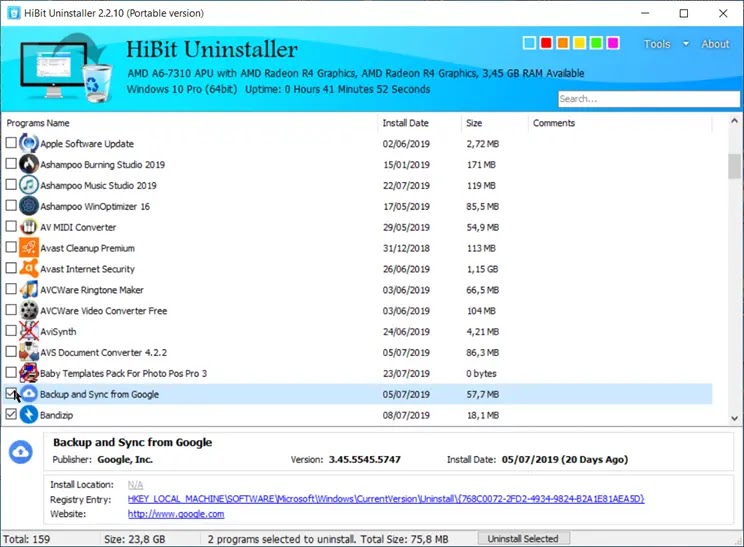
Task: Open the About menu
Action: [x=715, y=44]
